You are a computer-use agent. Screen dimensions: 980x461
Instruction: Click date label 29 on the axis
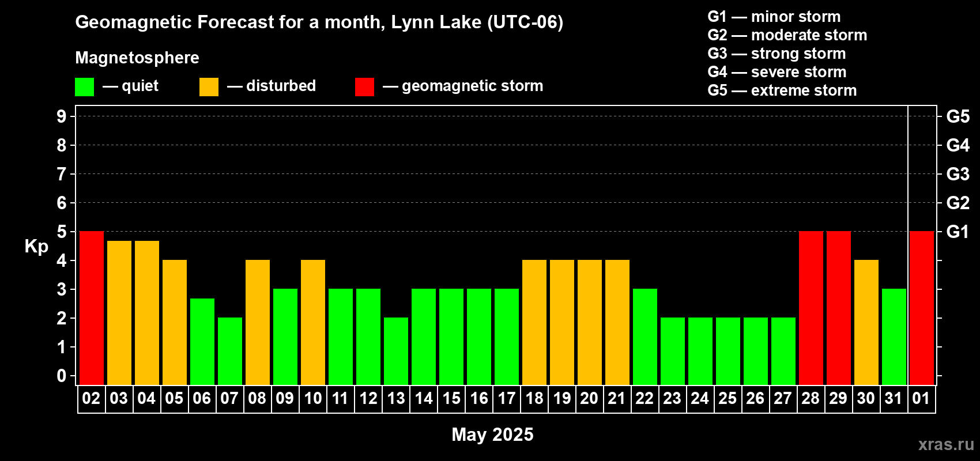pos(838,398)
